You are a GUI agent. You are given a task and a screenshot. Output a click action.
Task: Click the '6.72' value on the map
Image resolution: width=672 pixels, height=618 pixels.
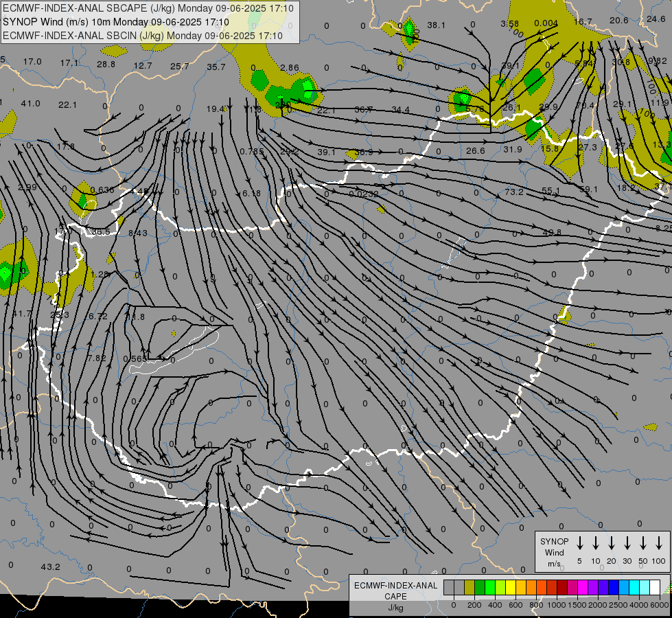point(98,317)
